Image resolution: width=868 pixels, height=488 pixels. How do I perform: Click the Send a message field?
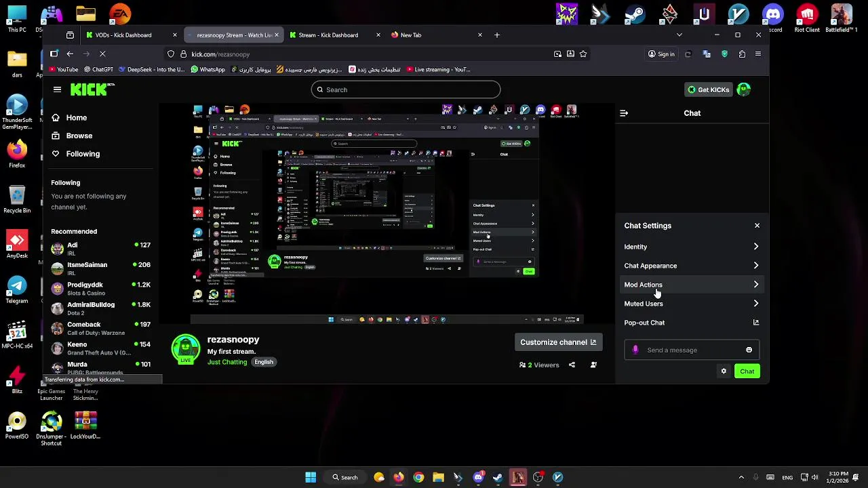692,350
